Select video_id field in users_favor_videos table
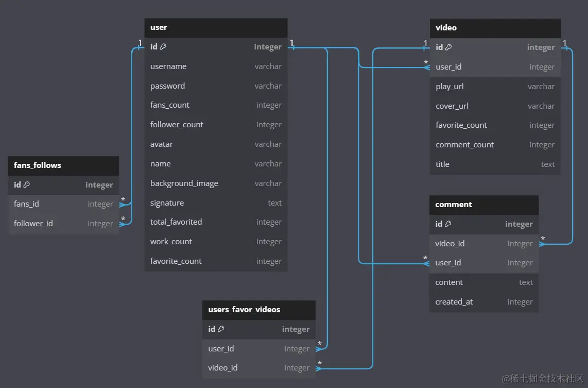This screenshot has height=388, width=588. (259, 368)
